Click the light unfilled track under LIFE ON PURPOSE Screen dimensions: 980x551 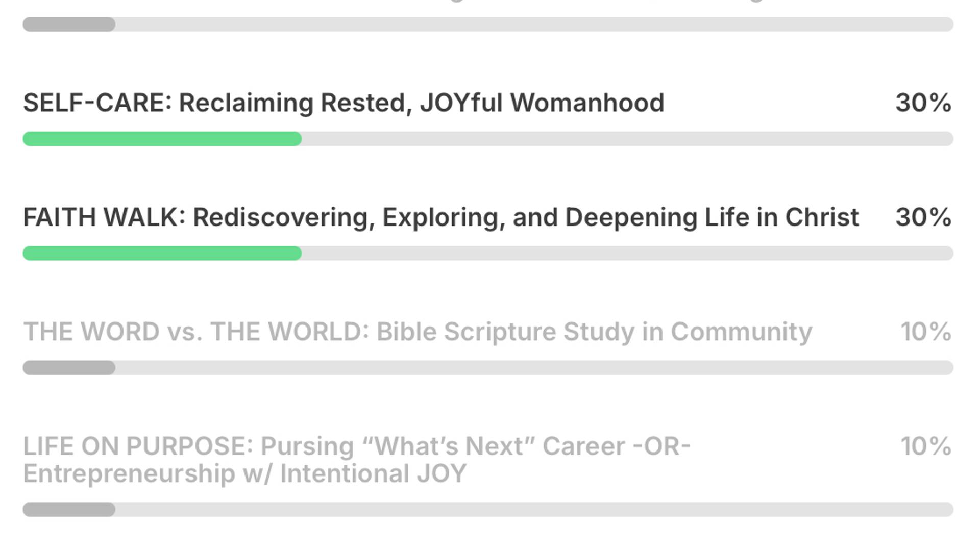click(534, 510)
